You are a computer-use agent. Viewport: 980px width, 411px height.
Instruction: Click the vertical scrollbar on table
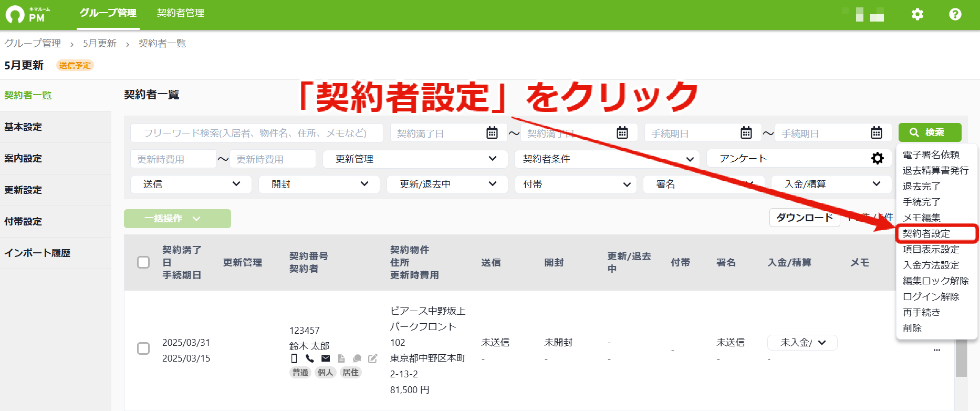[x=961, y=358]
